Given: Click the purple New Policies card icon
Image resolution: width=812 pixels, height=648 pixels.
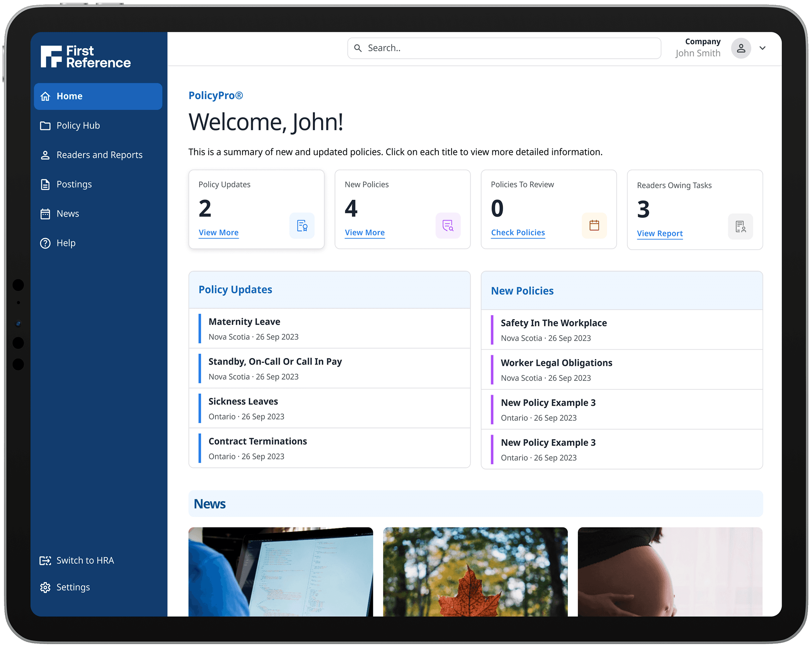Looking at the screenshot, I should [448, 226].
